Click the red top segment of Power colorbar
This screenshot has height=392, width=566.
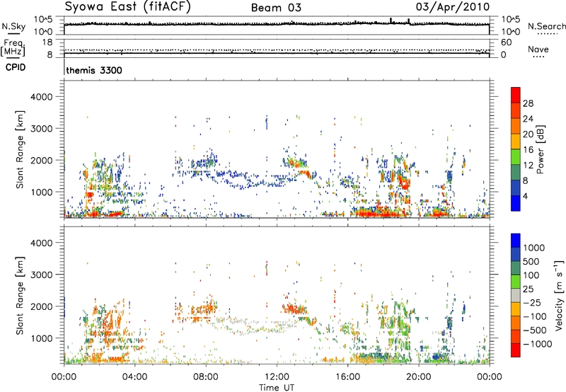click(516, 95)
